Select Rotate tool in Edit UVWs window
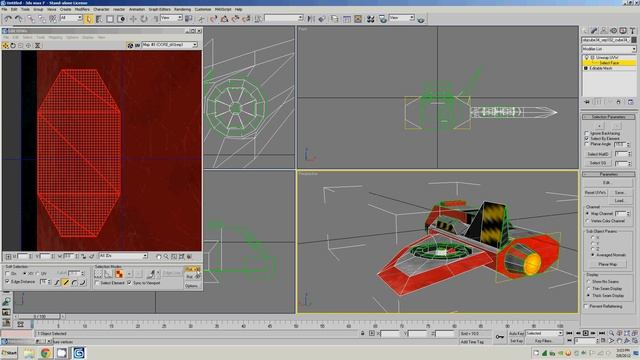Viewport: 640px width, 360px height. coord(13,45)
